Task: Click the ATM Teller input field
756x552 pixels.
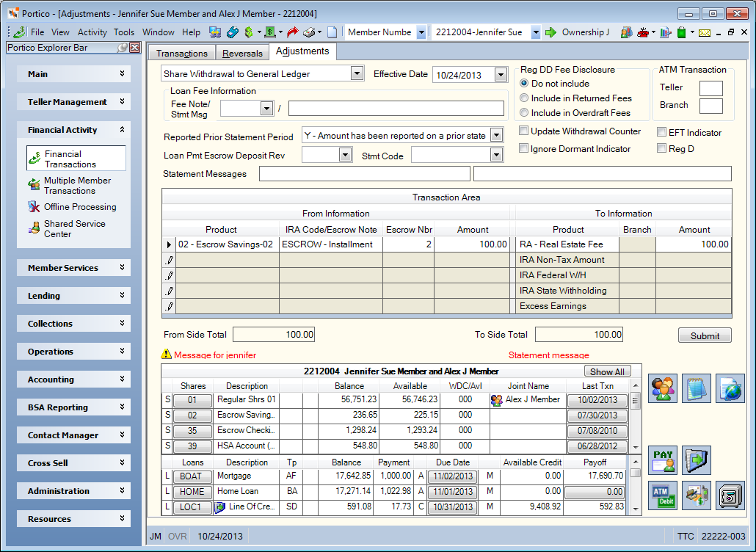Action: coord(710,88)
